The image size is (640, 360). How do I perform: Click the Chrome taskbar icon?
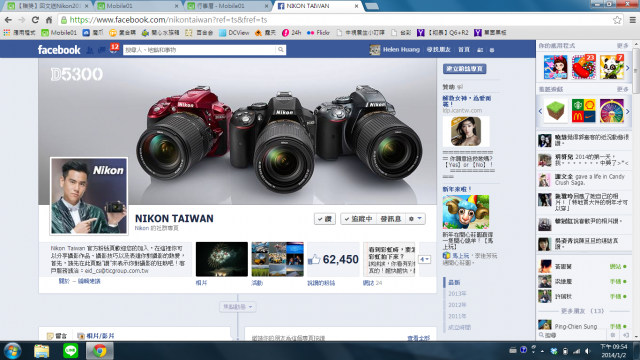99,351
